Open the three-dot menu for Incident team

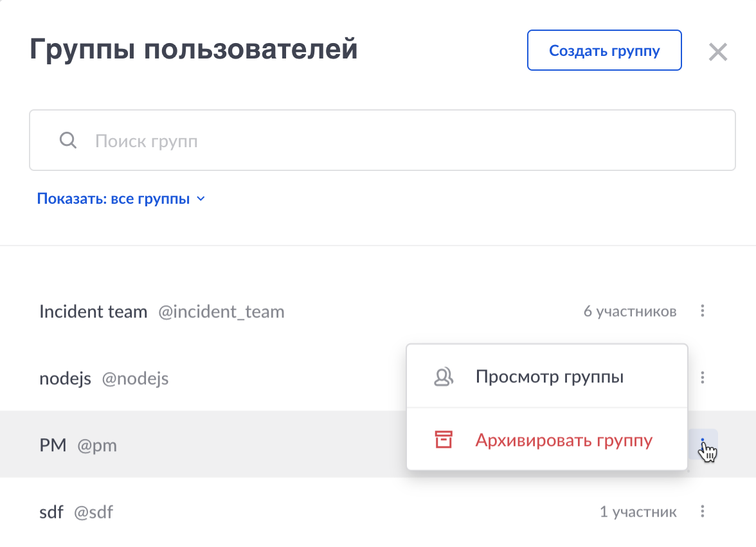coord(703,311)
